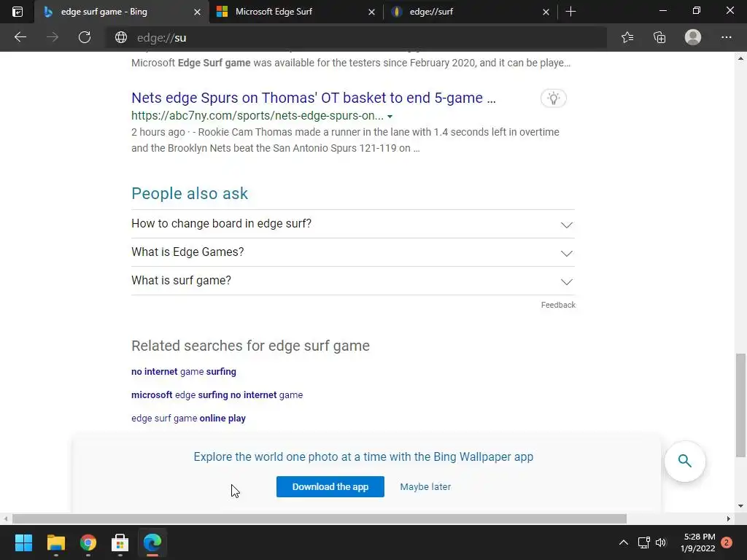747x560 pixels.
Task: Click the horizontal scrollbar thumb
Action: (x=320, y=518)
